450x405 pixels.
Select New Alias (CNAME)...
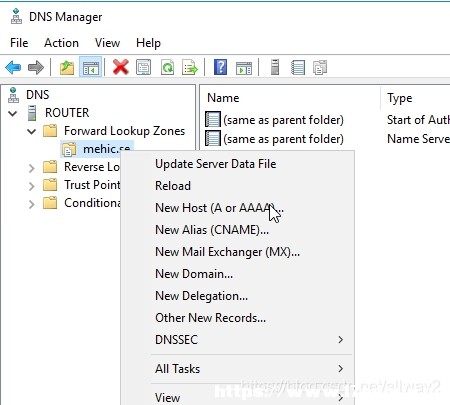pos(212,230)
